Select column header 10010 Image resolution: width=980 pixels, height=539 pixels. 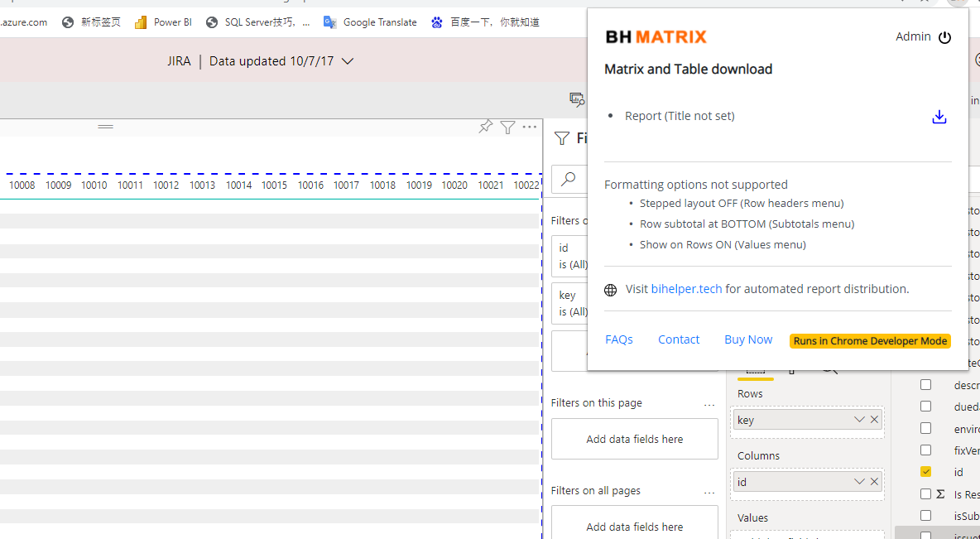(94, 185)
